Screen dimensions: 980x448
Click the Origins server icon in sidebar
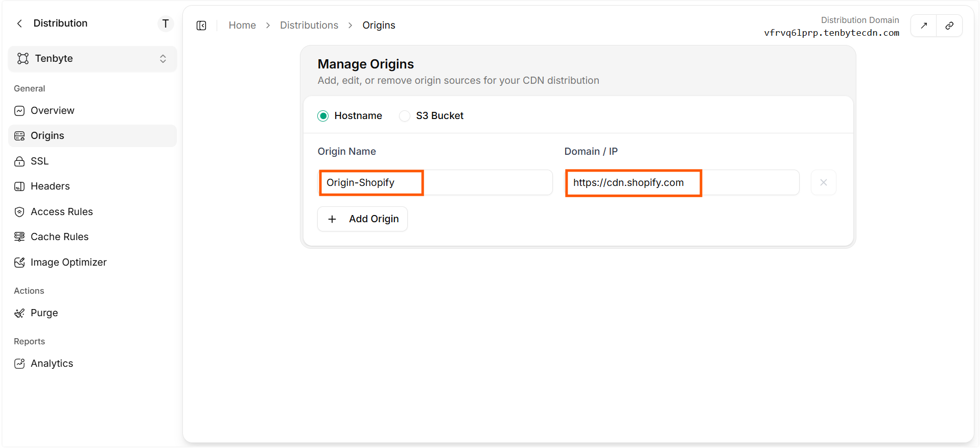19,136
